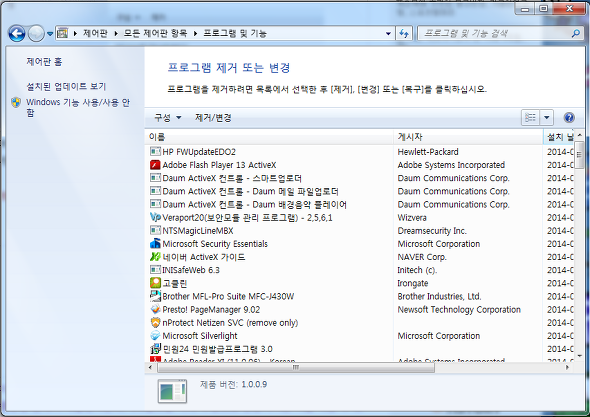Click publisher Adobe Systems Incorporated cell
This screenshot has height=417, width=590.
[x=451, y=165]
